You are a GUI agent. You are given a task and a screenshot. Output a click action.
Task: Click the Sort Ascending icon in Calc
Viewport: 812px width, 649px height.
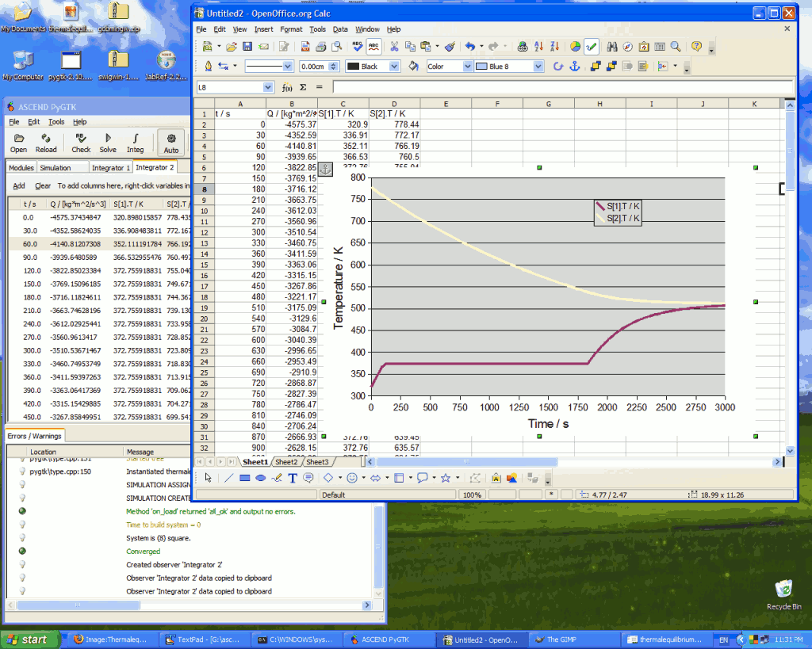tap(539, 47)
